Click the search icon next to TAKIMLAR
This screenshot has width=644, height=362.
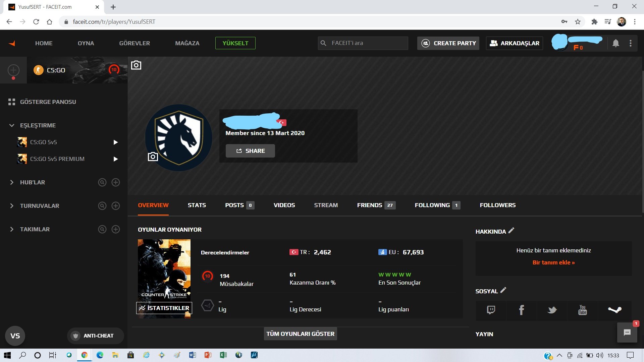click(102, 229)
